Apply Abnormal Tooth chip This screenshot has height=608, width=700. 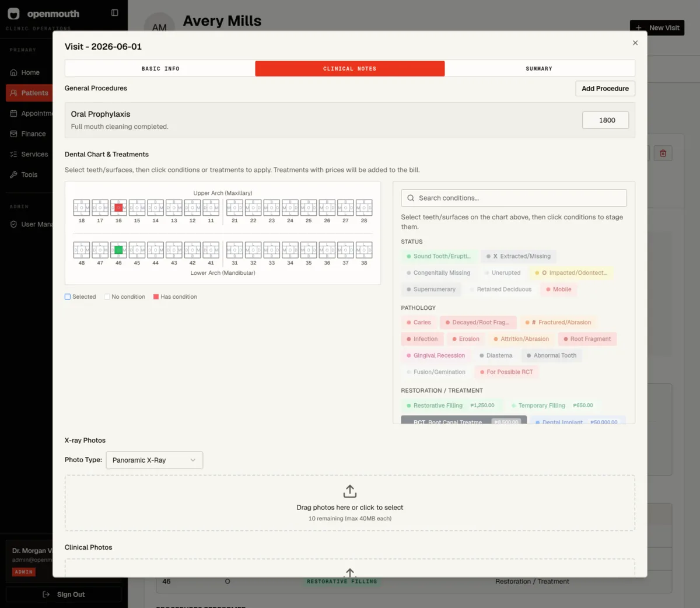[552, 355]
